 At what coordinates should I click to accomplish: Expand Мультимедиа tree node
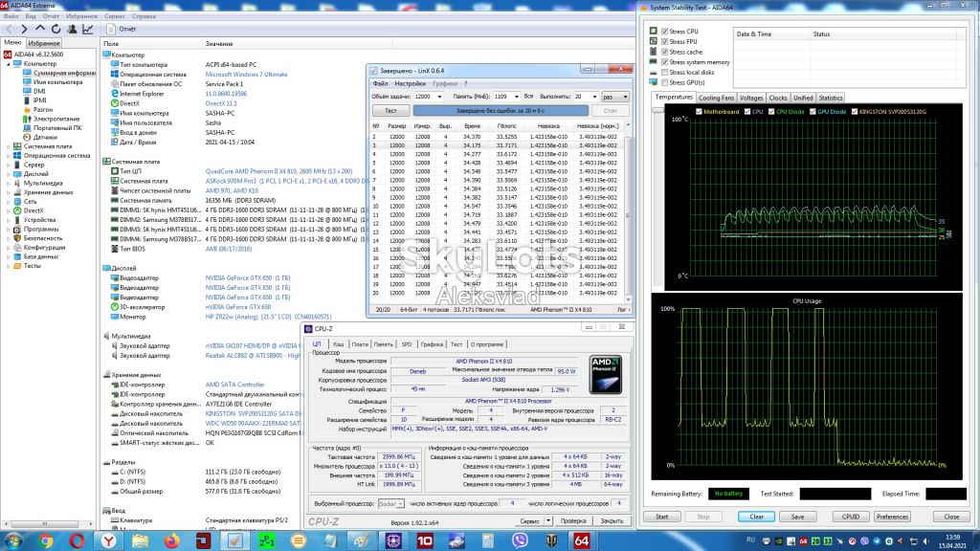(x=8, y=183)
